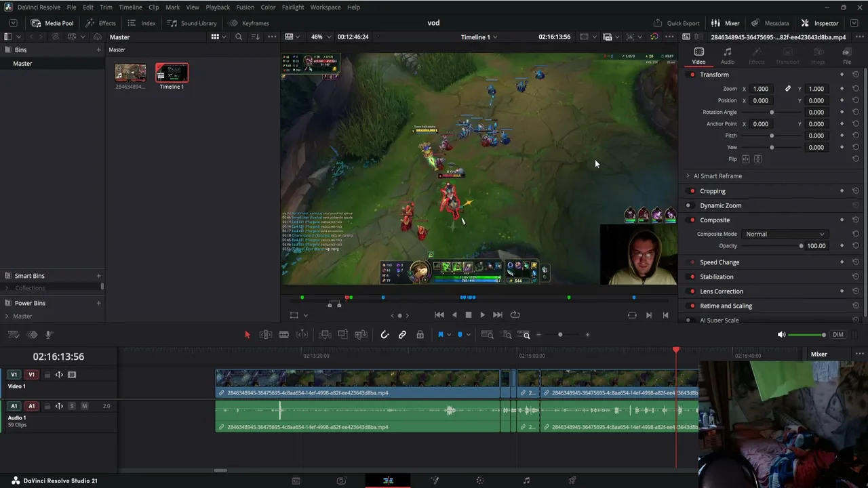Open the Fusion menu
Image resolution: width=868 pixels, height=488 pixels.
245,7
